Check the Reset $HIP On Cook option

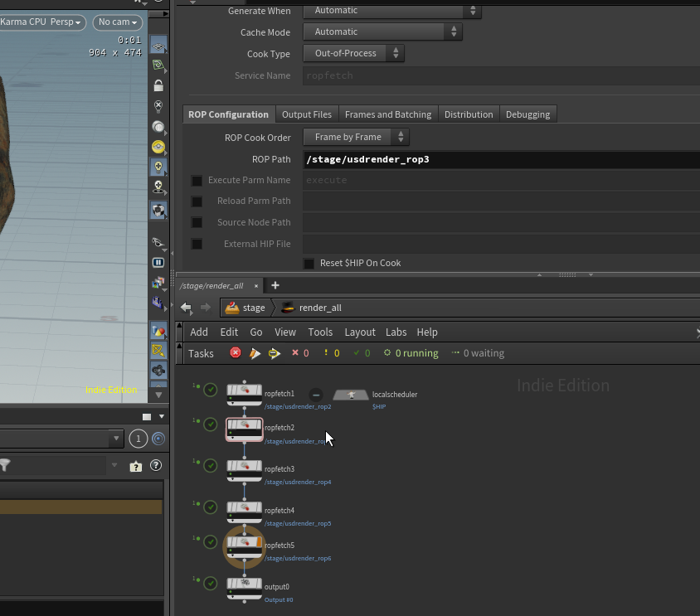pyautogui.click(x=309, y=264)
